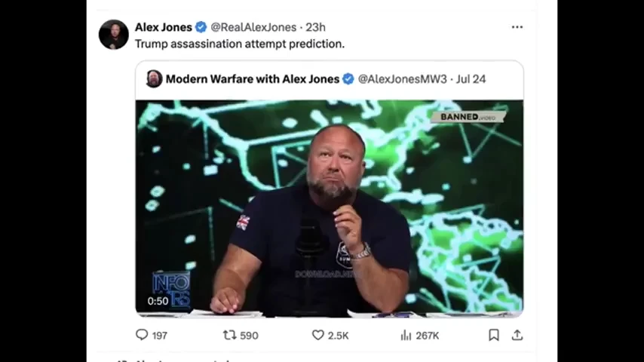
Task: Share the post with the upload arrow icon
Action: pyautogui.click(x=517, y=335)
